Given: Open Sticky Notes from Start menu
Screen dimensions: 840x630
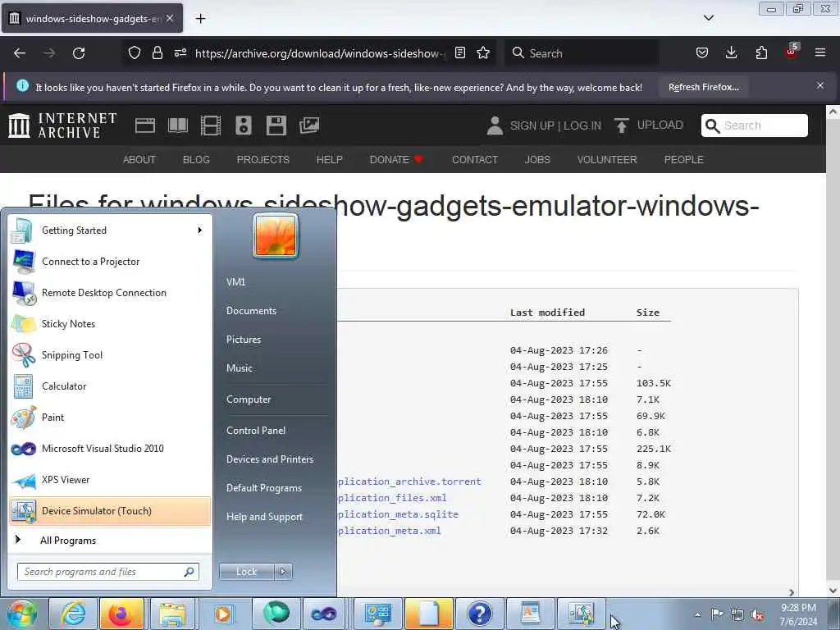Looking at the screenshot, I should [110, 323].
